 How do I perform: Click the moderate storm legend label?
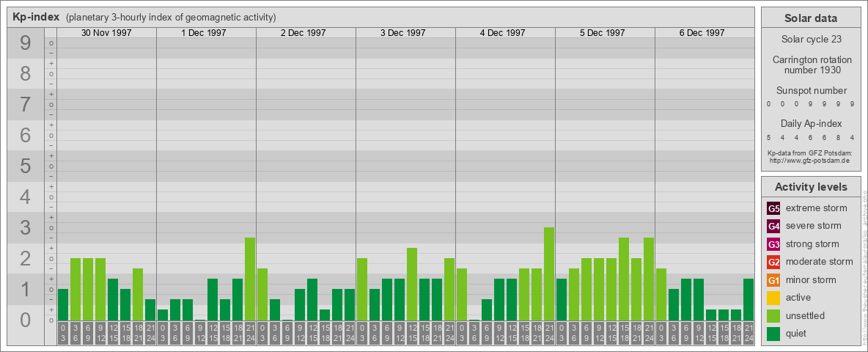[x=820, y=262]
